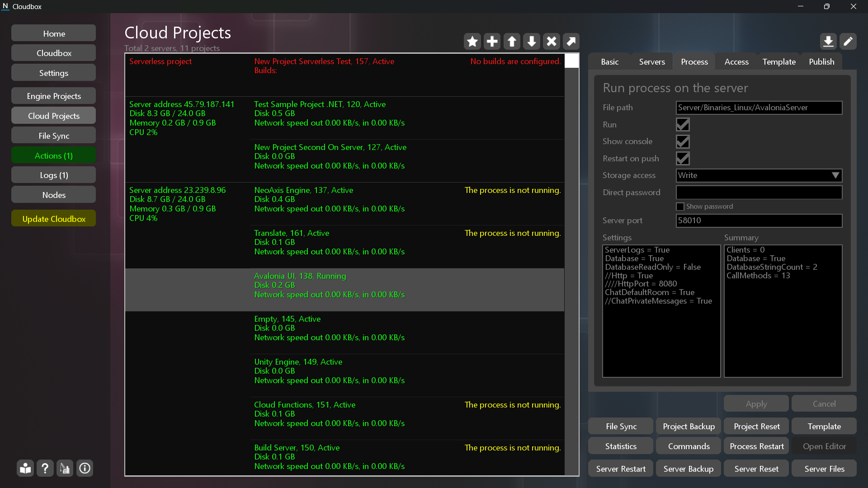Open Home in the sidebar
The image size is (868, 488).
click(x=54, y=33)
